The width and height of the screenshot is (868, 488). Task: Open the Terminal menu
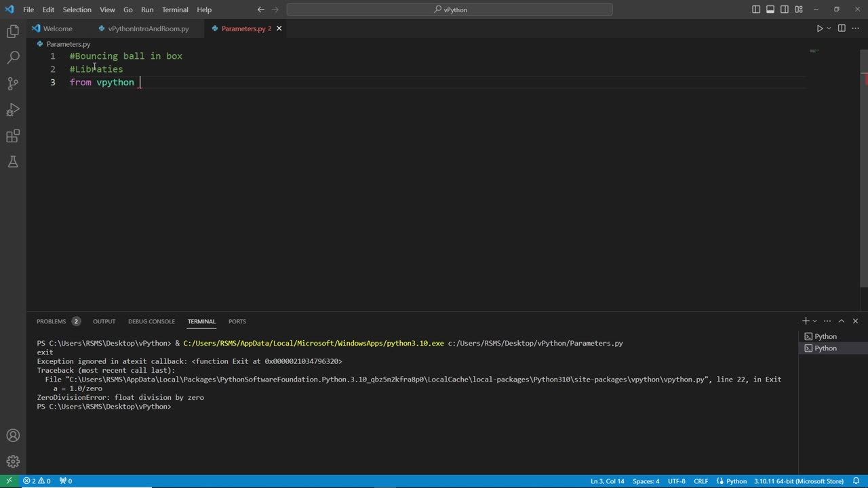point(175,9)
